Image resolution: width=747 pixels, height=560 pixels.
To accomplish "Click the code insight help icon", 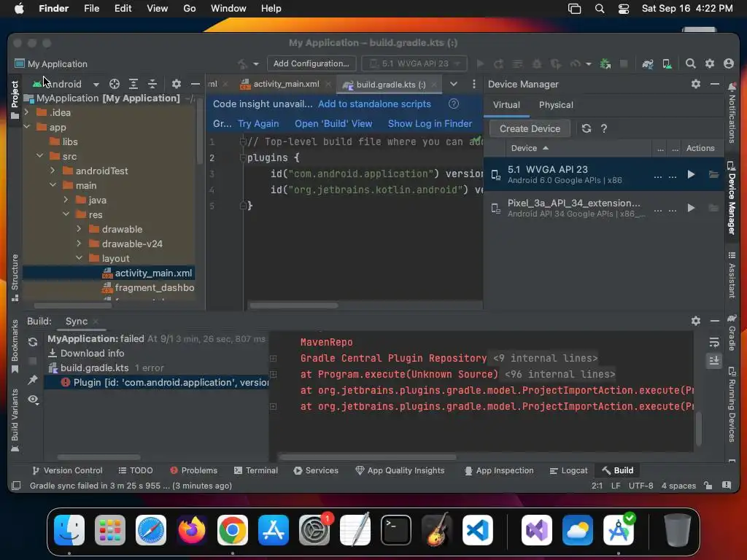I will (x=454, y=104).
